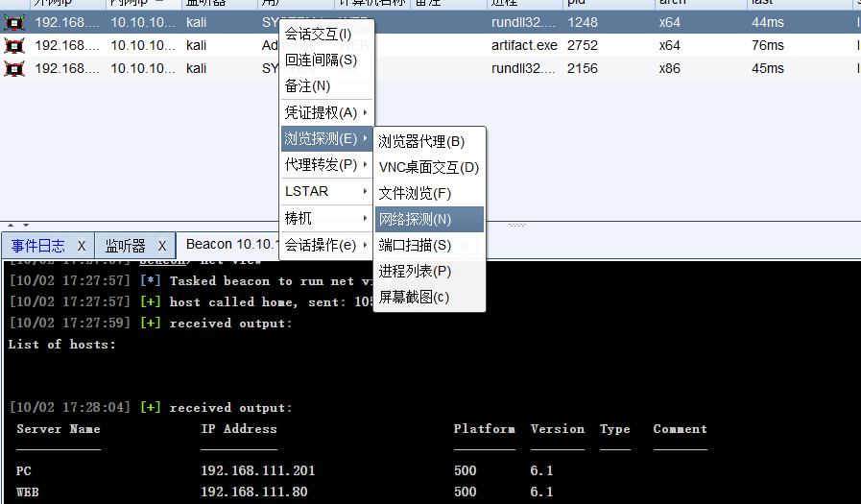
Task: Select 会话交互(I) from context menu
Action: pyautogui.click(x=319, y=34)
